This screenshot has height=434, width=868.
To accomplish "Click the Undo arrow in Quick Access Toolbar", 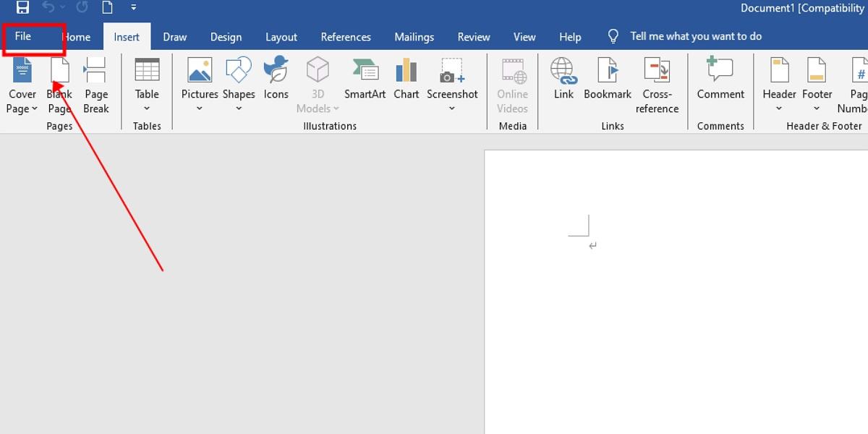I will [48, 8].
